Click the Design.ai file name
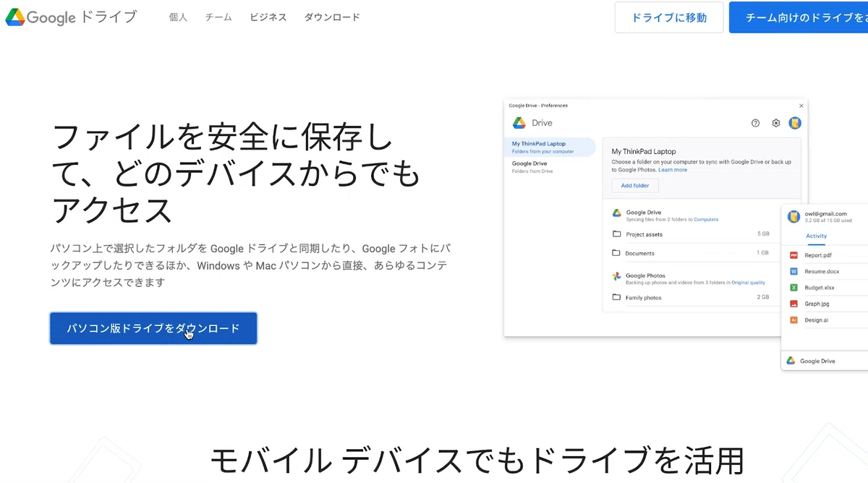This screenshot has height=483, width=868. click(817, 320)
